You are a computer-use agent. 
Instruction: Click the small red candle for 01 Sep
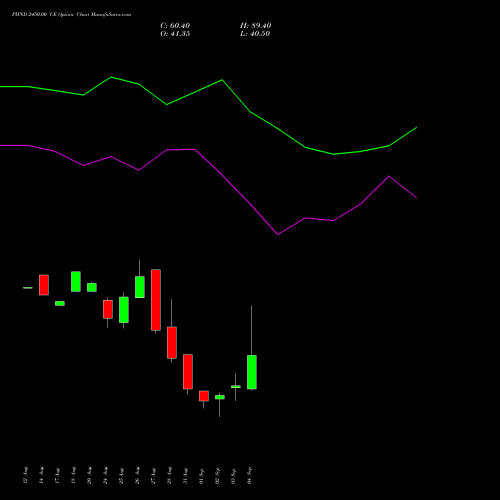(204, 396)
